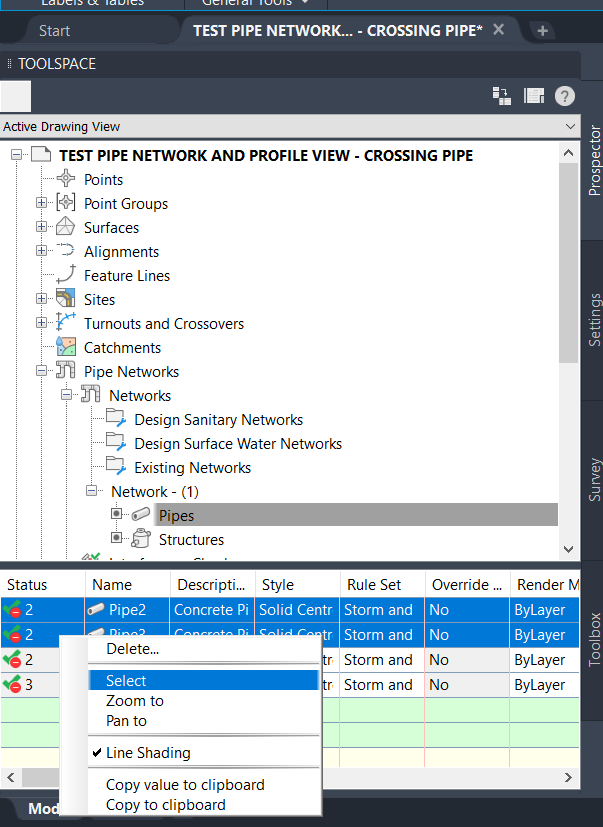Expand the Alignments node
Image resolution: width=603 pixels, height=827 pixels.
point(41,251)
